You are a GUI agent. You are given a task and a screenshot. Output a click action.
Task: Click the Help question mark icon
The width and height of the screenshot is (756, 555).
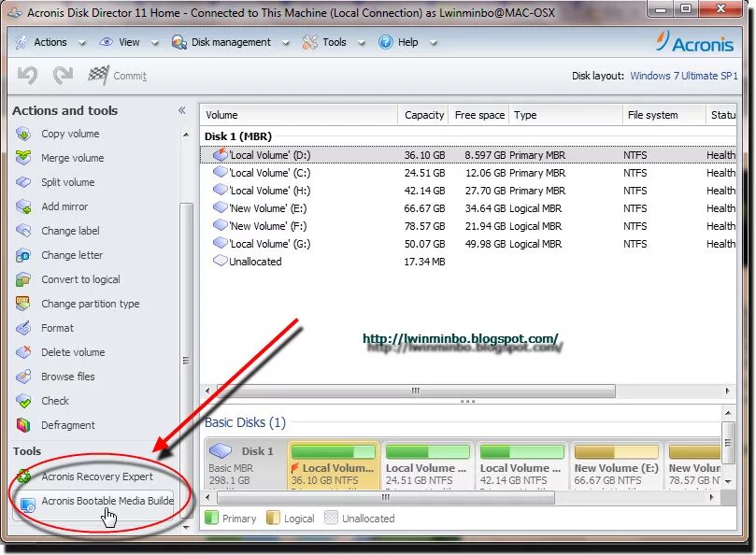click(386, 42)
